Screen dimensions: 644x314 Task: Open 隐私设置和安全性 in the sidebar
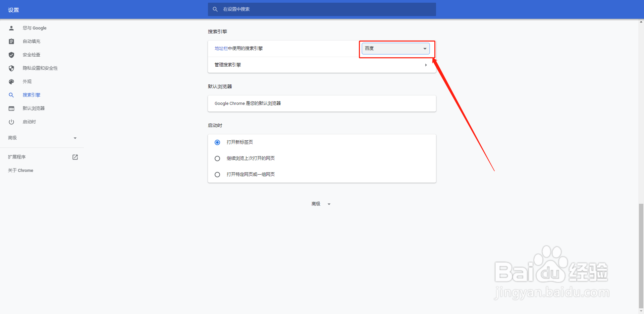click(x=40, y=68)
